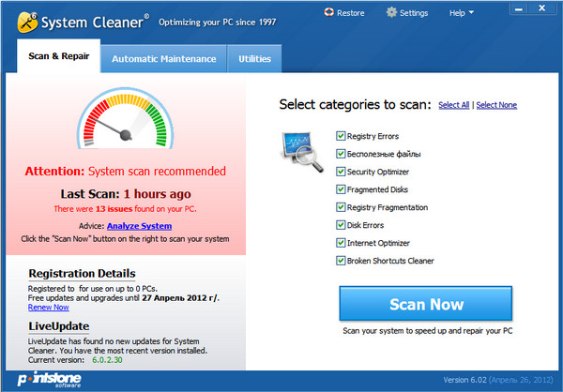Disable the Fragmented Disks scan category
Image resolution: width=563 pixels, height=392 pixels.
(341, 189)
